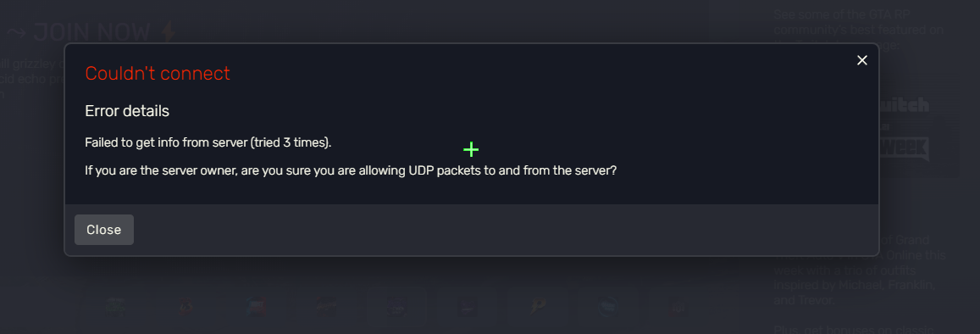Click the "Plus, get bonuses on classic" news line
The height and width of the screenshot is (334, 980).
pyautogui.click(x=854, y=329)
